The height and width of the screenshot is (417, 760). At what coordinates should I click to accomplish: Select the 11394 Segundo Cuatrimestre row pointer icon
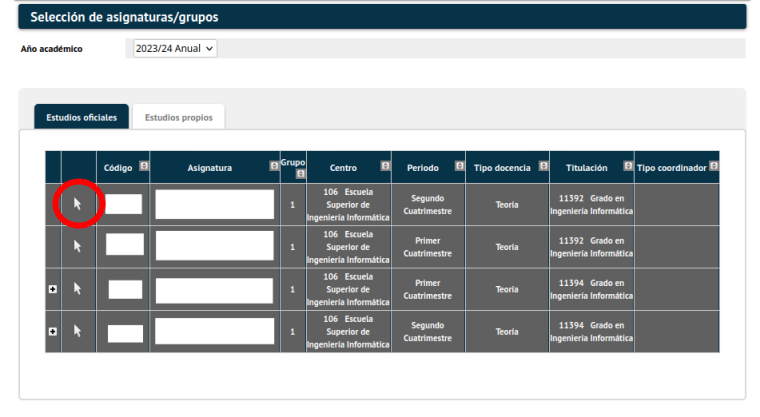pos(78,331)
